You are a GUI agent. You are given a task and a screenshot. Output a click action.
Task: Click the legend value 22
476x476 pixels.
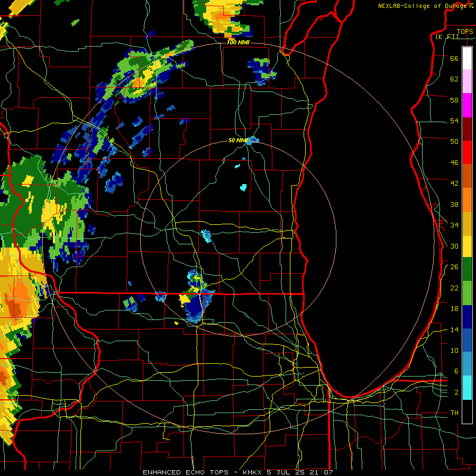click(x=454, y=288)
